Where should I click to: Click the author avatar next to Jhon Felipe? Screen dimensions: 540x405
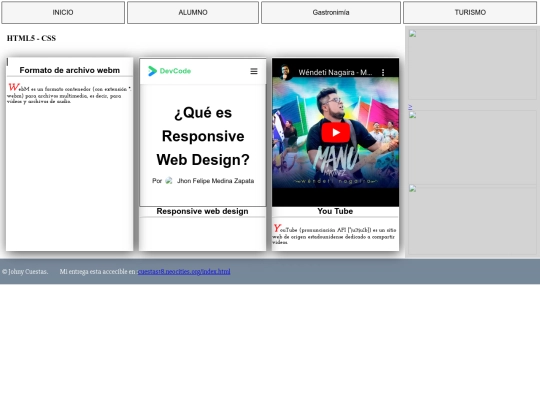[x=169, y=180]
